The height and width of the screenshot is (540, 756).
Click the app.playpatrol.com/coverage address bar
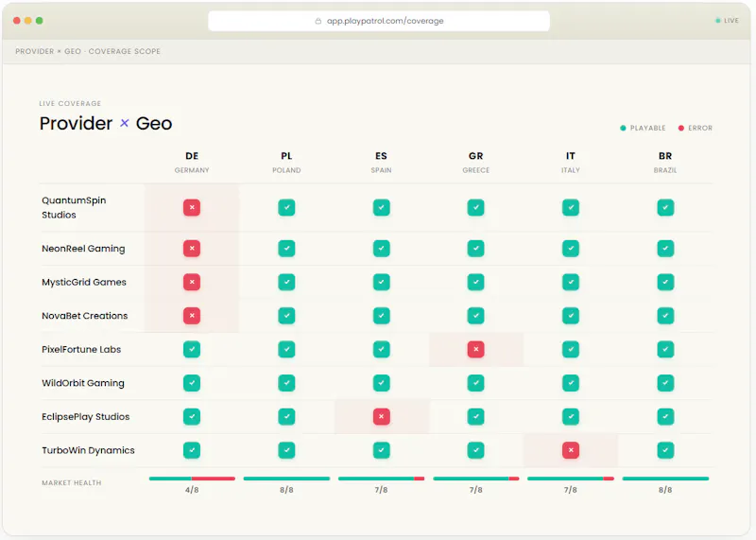click(379, 21)
